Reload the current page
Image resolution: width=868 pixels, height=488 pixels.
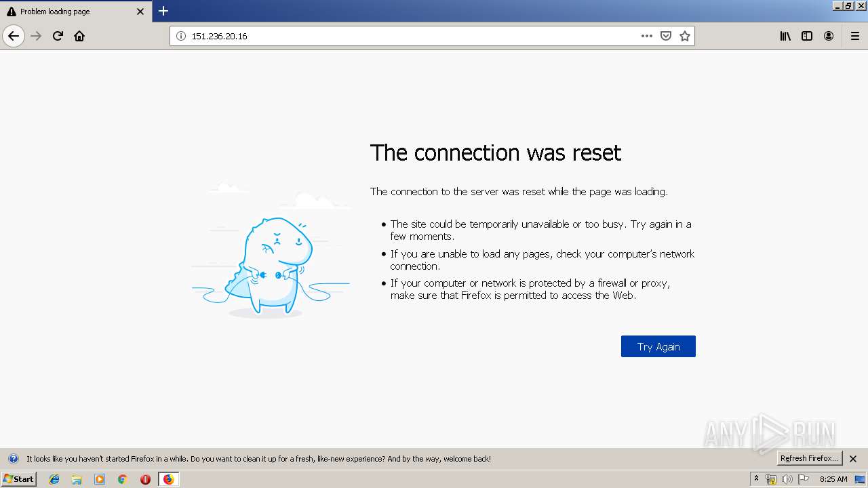[58, 36]
